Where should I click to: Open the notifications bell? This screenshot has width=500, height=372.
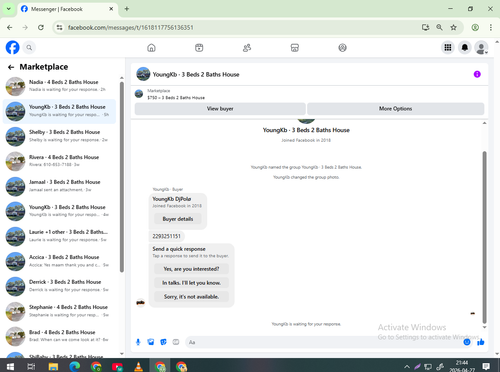pos(465,48)
